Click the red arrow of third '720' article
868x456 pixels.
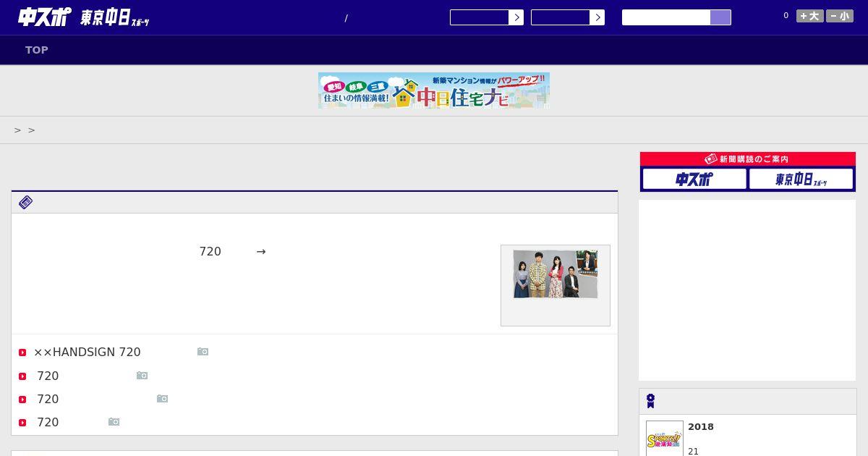(22, 400)
